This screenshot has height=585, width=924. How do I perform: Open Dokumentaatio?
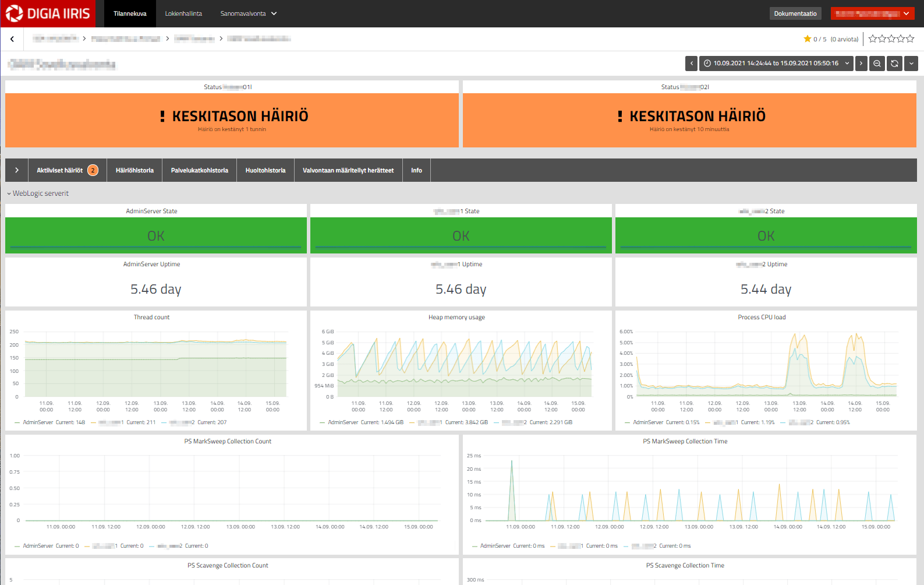click(795, 13)
